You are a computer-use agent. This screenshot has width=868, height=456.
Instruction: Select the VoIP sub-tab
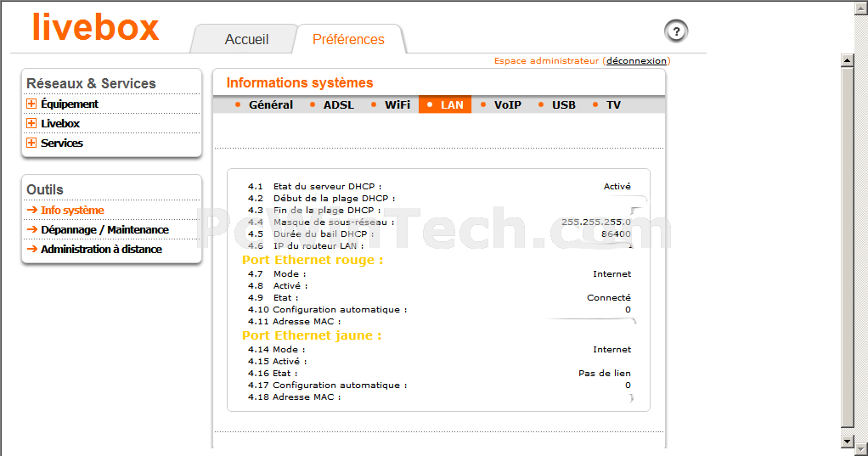point(508,104)
